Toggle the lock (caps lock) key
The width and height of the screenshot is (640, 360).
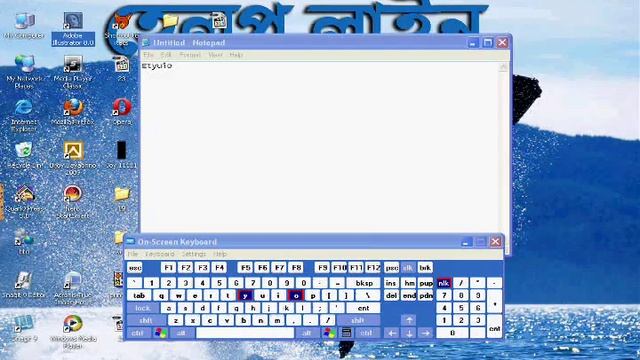(142, 308)
